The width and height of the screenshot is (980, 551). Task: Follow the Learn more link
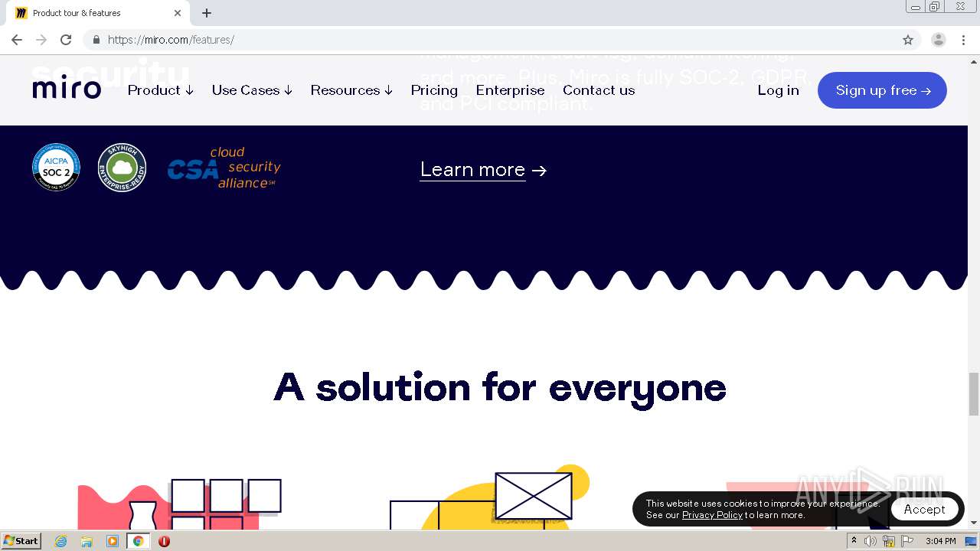coord(483,170)
